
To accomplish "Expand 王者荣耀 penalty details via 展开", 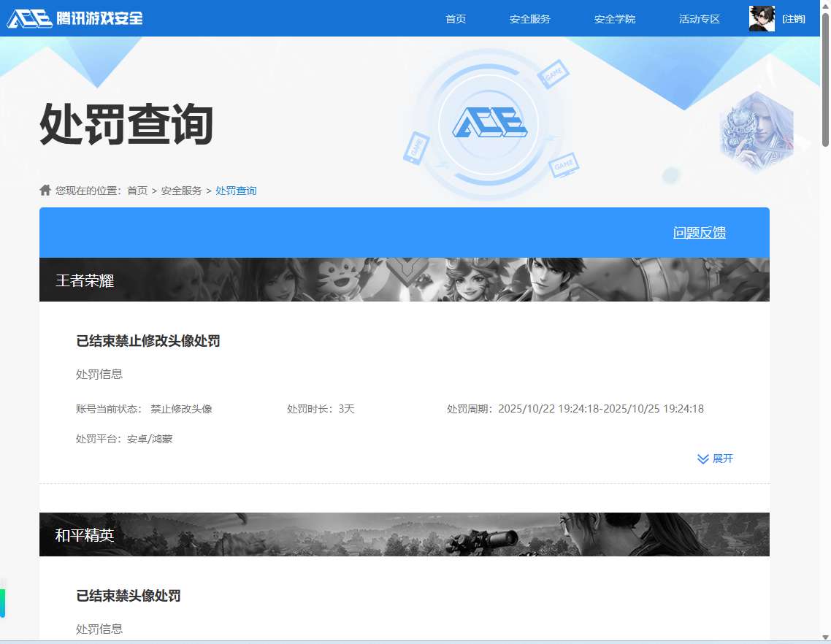I will [723, 459].
